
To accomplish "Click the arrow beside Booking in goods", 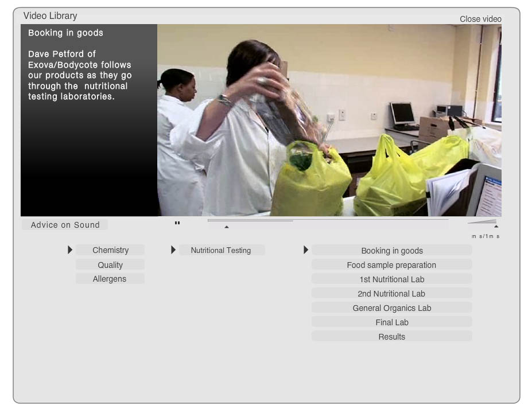I will [x=306, y=250].
